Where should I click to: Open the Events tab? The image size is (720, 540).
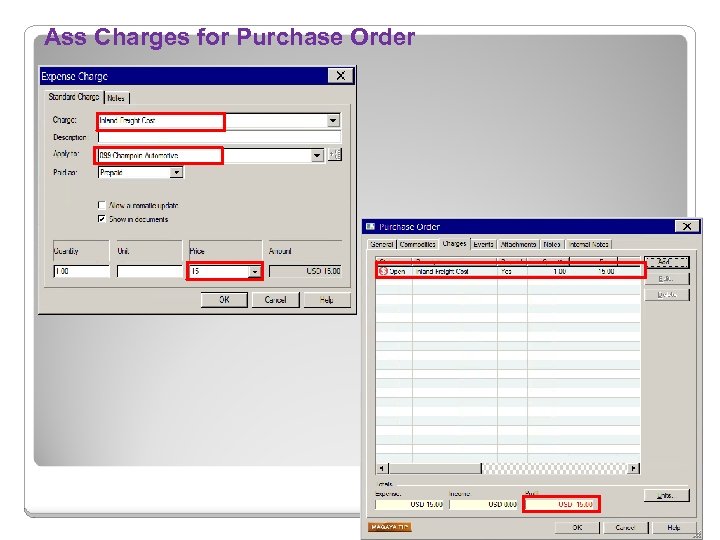click(483, 244)
